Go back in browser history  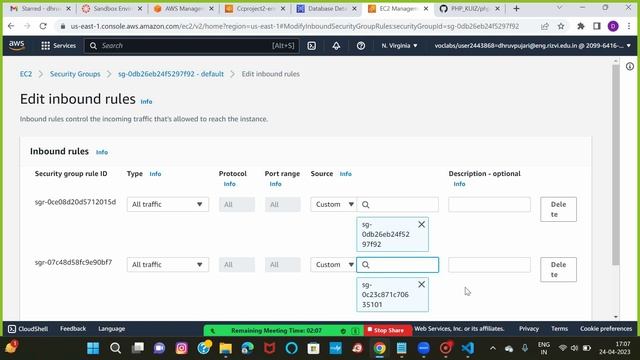coord(11,26)
